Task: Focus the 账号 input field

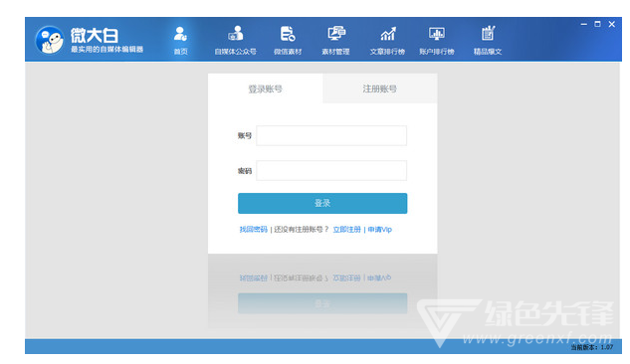Action: tap(331, 135)
